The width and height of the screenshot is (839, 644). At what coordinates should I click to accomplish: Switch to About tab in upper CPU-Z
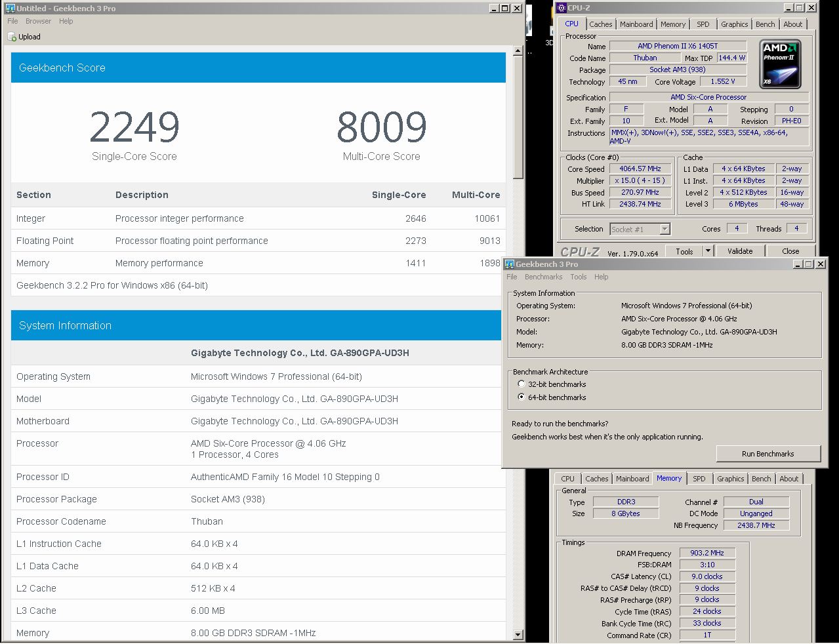792,24
